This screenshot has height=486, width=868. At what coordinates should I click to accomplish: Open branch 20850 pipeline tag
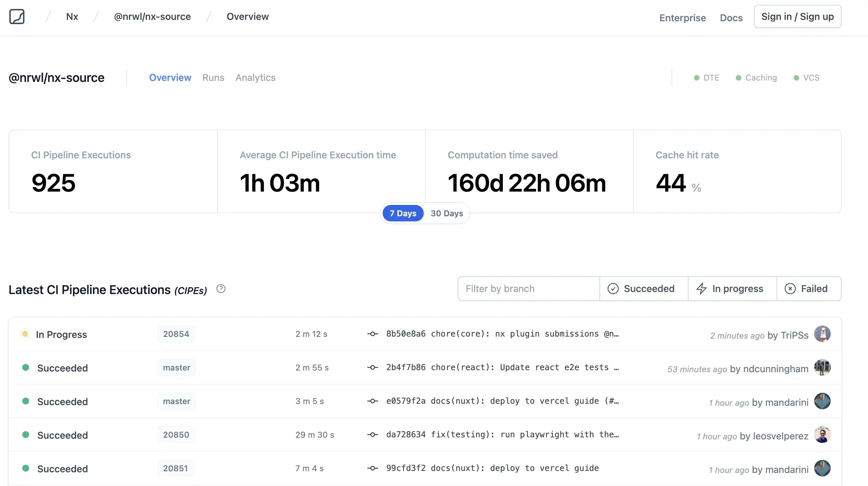click(x=176, y=435)
